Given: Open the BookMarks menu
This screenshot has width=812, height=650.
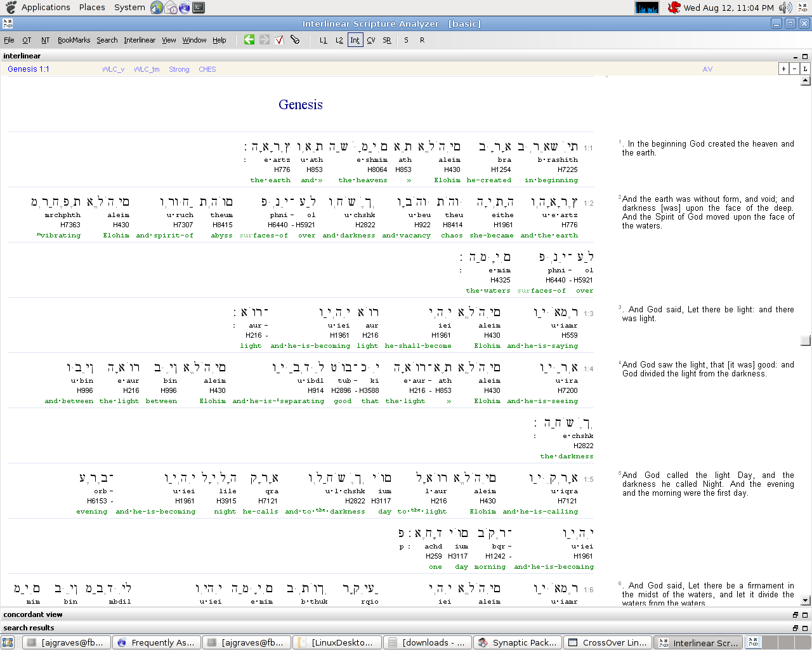Looking at the screenshot, I should 74,39.
